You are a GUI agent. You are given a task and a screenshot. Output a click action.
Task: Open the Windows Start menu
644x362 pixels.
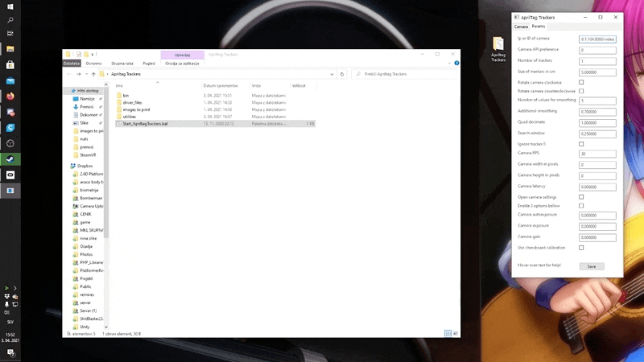10,6
